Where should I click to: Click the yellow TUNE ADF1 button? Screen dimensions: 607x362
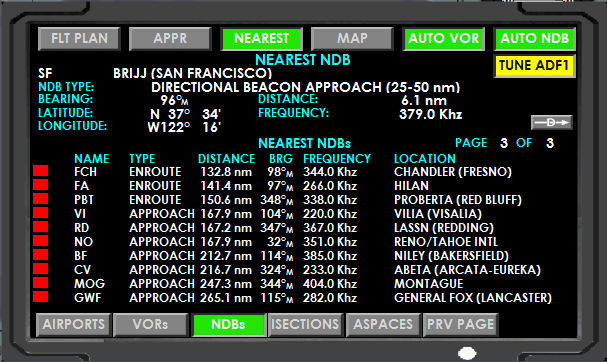(534, 66)
